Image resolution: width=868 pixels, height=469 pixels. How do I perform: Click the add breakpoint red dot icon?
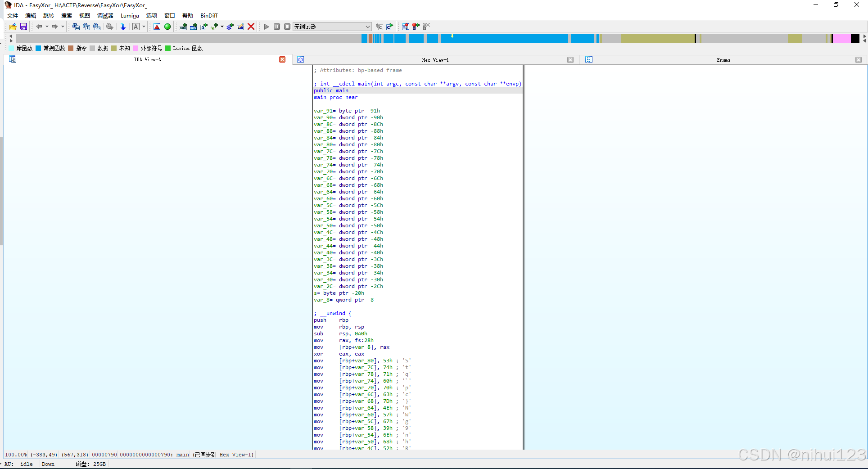(416, 27)
